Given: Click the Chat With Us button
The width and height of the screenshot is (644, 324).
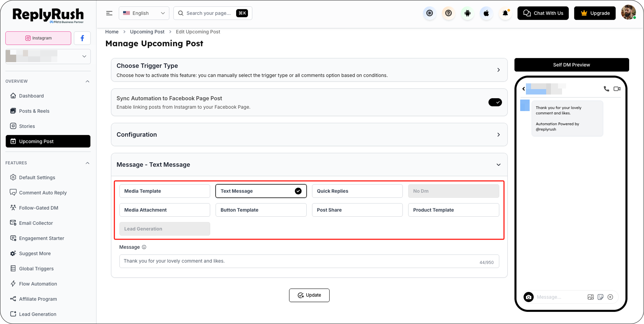Looking at the screenshot, I should point(543,13).
